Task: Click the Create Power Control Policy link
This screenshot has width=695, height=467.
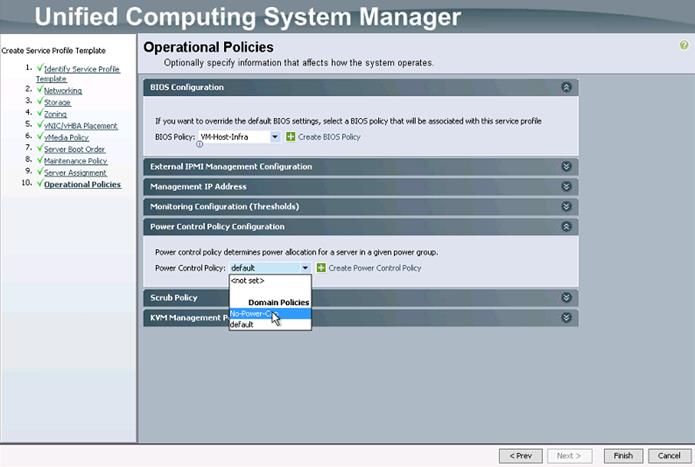Action: pos(375,268)
